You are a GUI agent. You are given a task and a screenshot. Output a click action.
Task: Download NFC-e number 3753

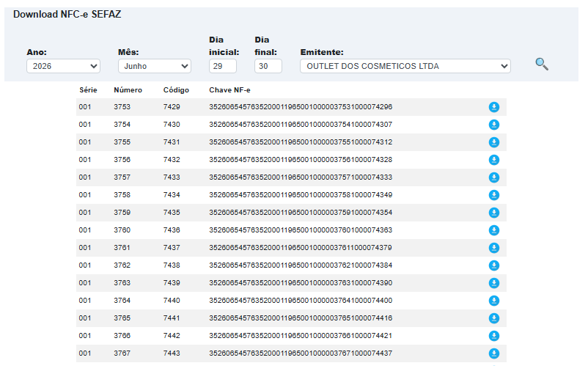(494, 107)
